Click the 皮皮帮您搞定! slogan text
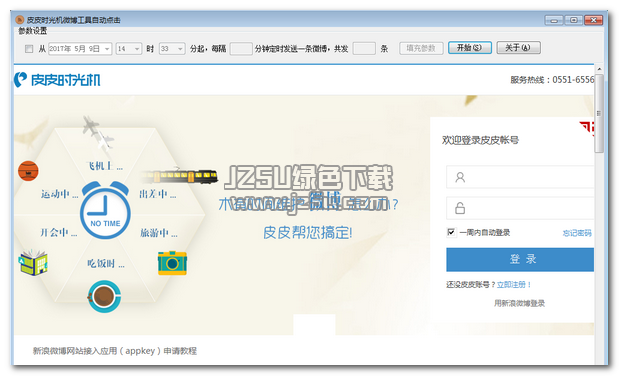 tap(308, 233)
